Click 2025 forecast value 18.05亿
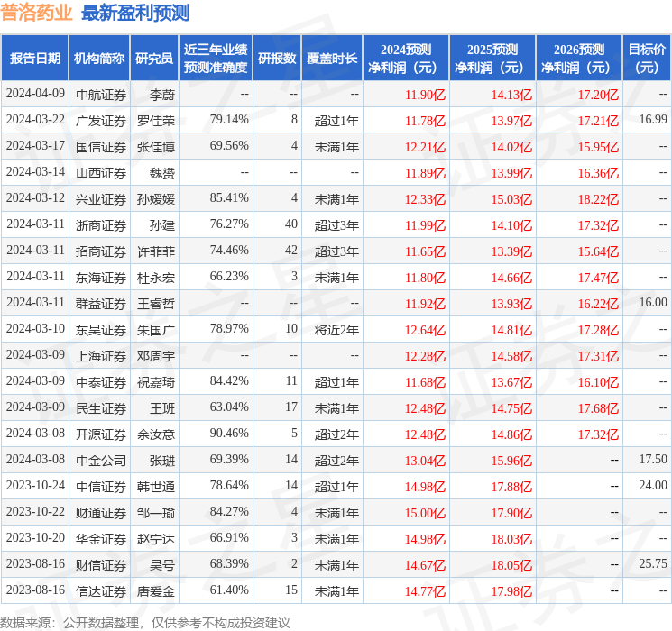Viewport: 672px width, 631px height. click(x=511, y=565)
